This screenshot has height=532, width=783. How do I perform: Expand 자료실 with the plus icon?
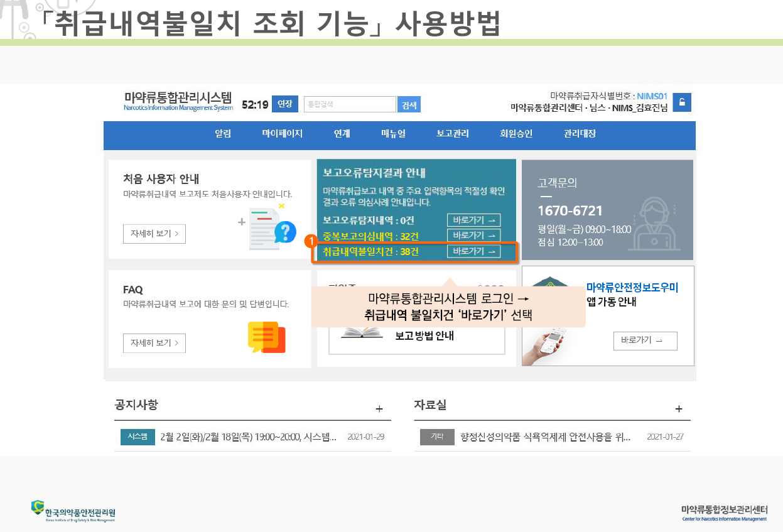(x=679, y=409)
